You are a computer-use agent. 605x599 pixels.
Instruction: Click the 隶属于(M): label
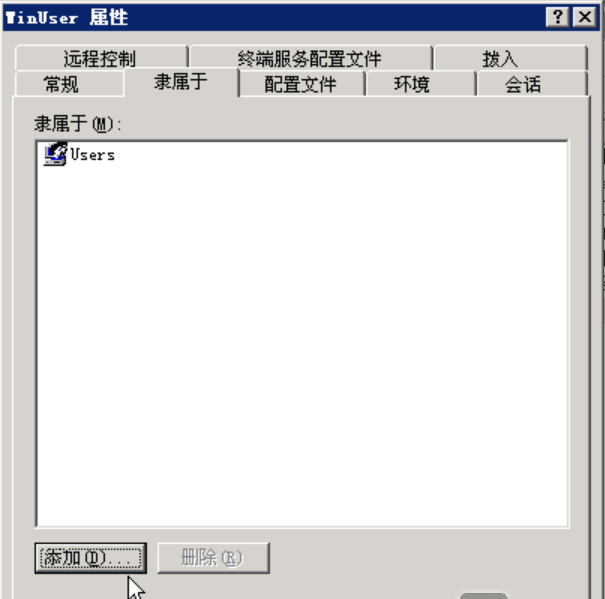(78, 124)
